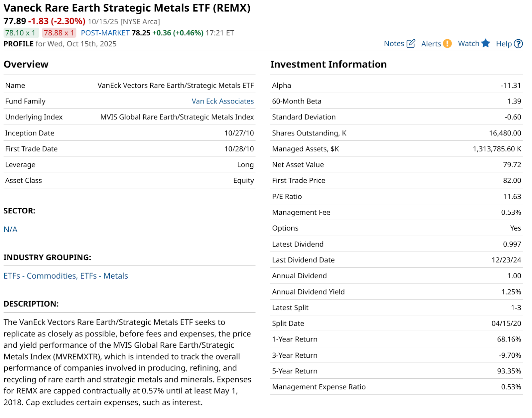Click the N/A sector link
The image size is (532, 418).
click(x=11, y=229)
